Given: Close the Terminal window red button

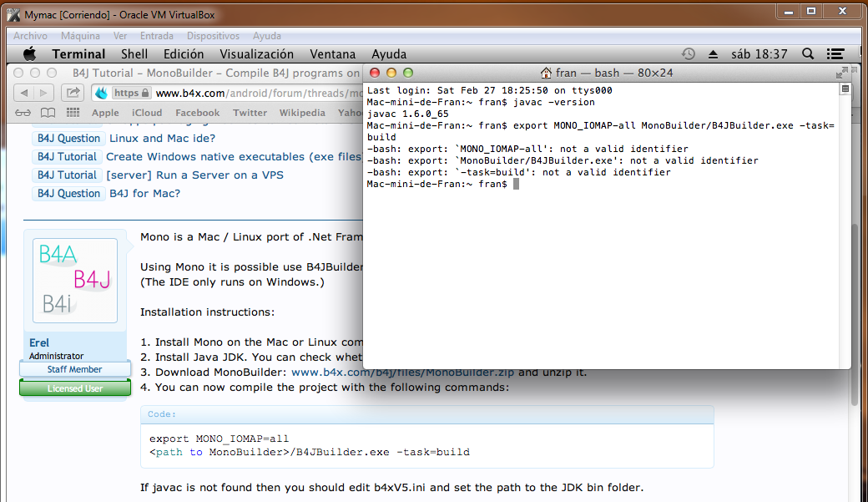Looking at the screenshot, I should 375,73.
